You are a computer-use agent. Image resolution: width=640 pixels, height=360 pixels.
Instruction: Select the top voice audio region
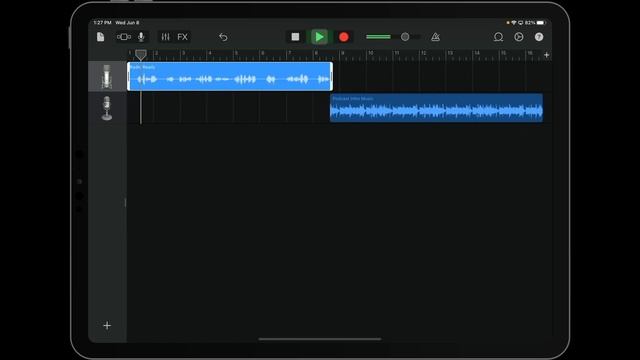[230, 76]
